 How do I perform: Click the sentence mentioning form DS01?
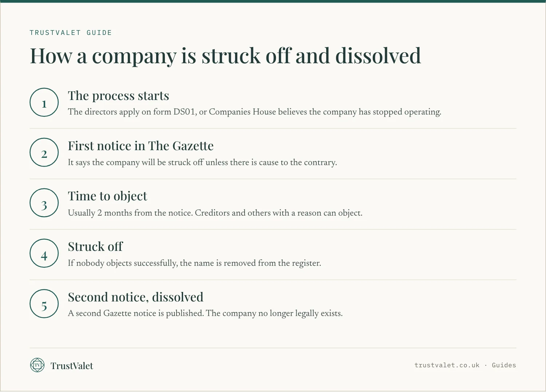tap(254, 112)
